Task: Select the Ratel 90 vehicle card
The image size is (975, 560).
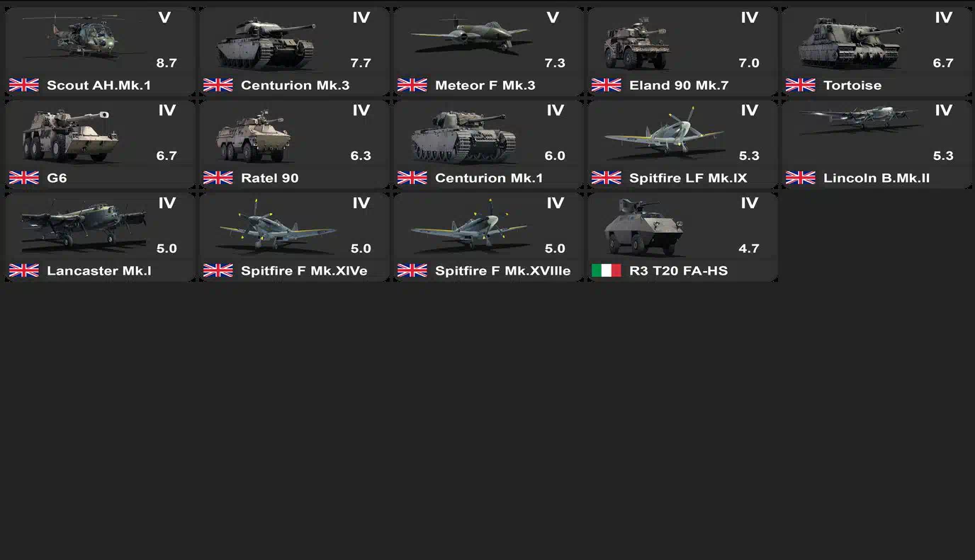Action: [294, 144]
